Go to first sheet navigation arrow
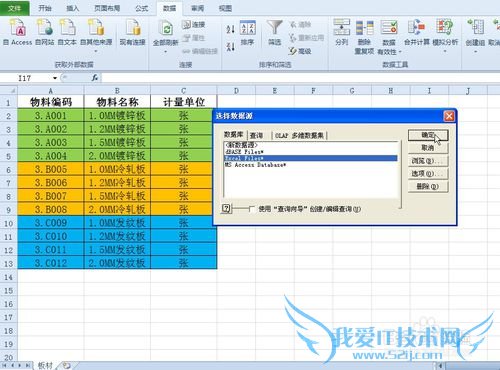This screenshot has height=370, width=500. pyautogui.click(x=5, y=366)
